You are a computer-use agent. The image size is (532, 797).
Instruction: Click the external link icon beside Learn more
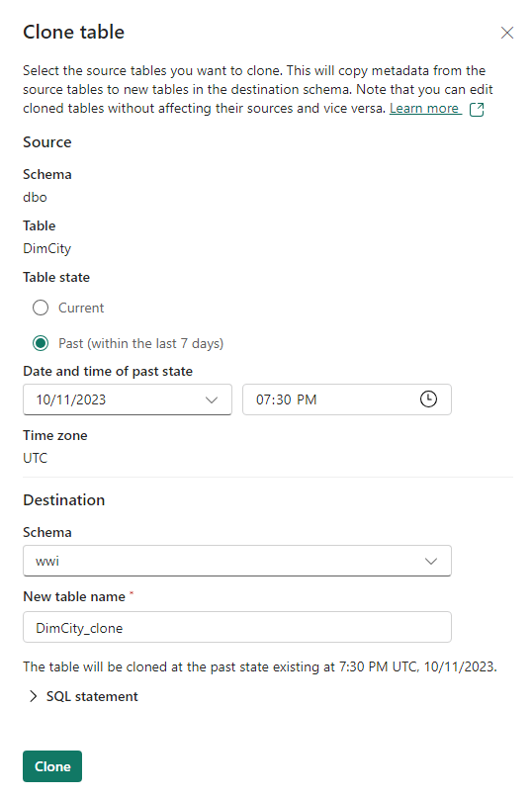click(x=477, y=110)
